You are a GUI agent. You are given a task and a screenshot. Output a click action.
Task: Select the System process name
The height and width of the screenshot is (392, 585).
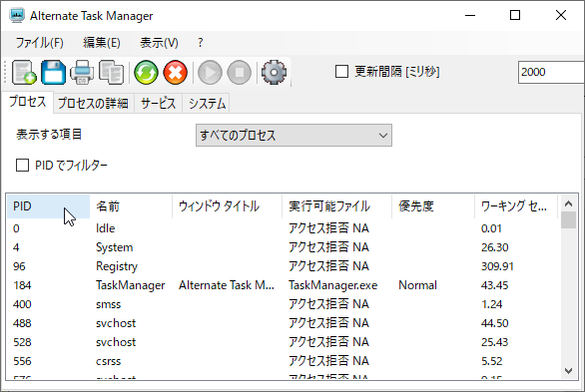(x=114, y=247)
